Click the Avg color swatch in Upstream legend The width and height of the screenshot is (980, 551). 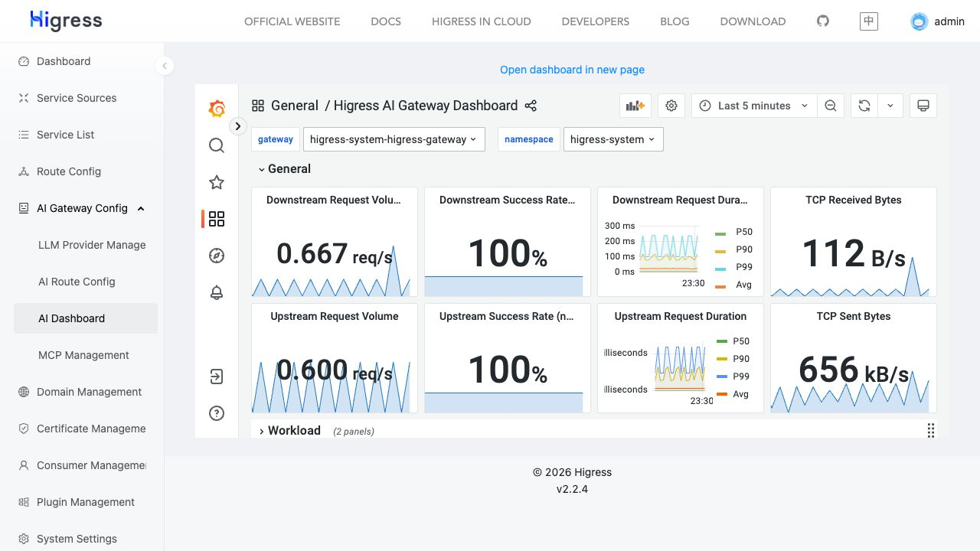tap(721, 394)
